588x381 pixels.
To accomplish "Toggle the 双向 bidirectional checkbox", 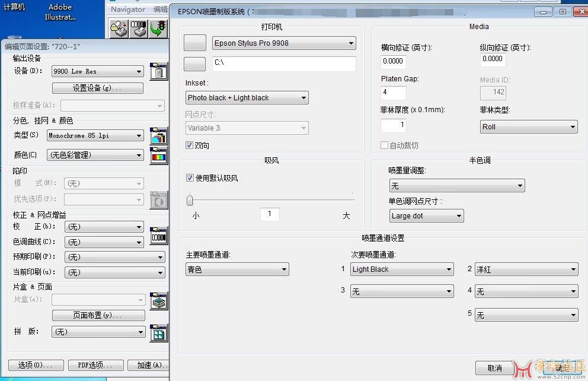I will point(189,145).
